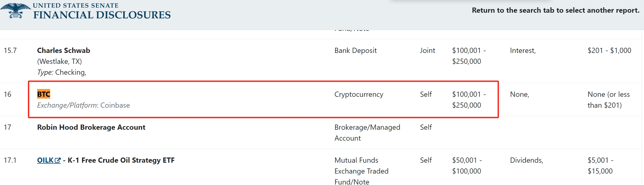
Task: Click the 'Exchange/Platform: Coinbase' text
Action: (x=83, y=105)
